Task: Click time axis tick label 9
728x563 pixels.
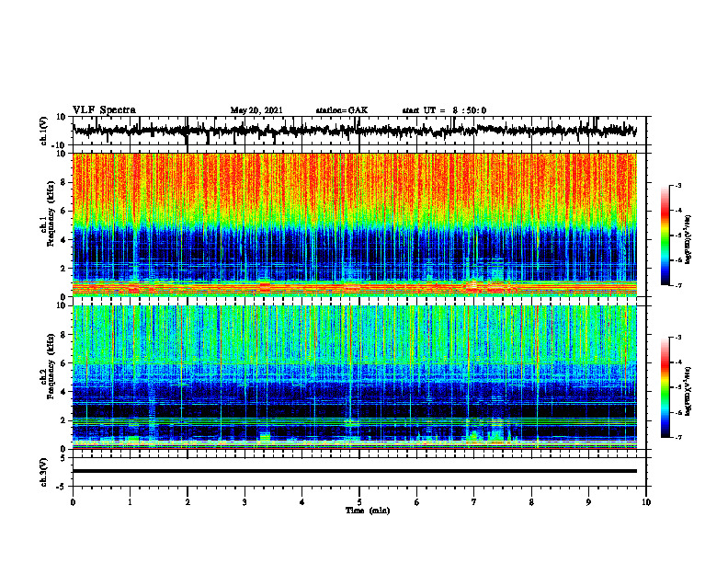Action: tap(588, 502)
